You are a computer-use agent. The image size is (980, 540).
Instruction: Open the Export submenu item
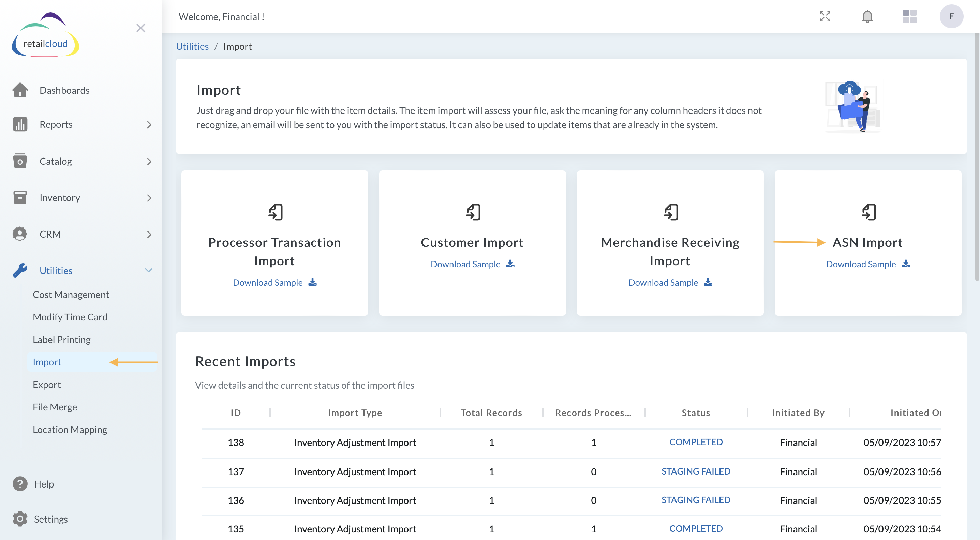46,384
